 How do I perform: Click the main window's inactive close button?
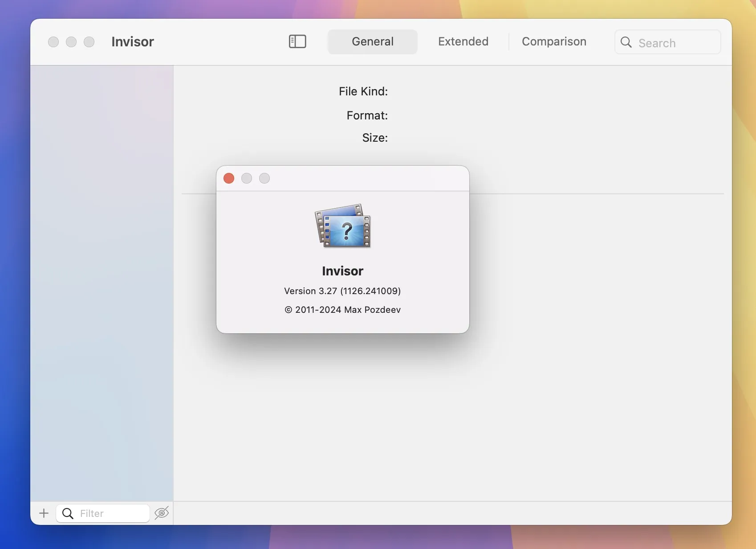53,42
